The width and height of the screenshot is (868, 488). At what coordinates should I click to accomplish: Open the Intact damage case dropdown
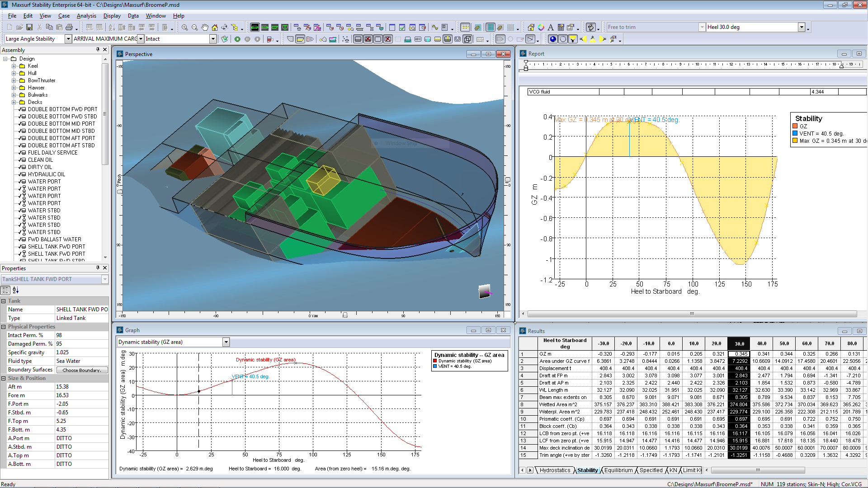point(213,39)
